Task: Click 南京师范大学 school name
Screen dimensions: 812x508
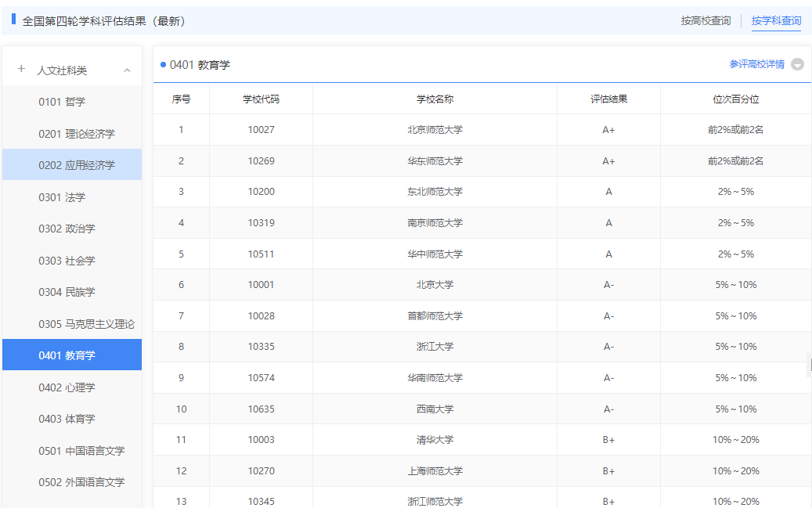Action: coord(435,222)
